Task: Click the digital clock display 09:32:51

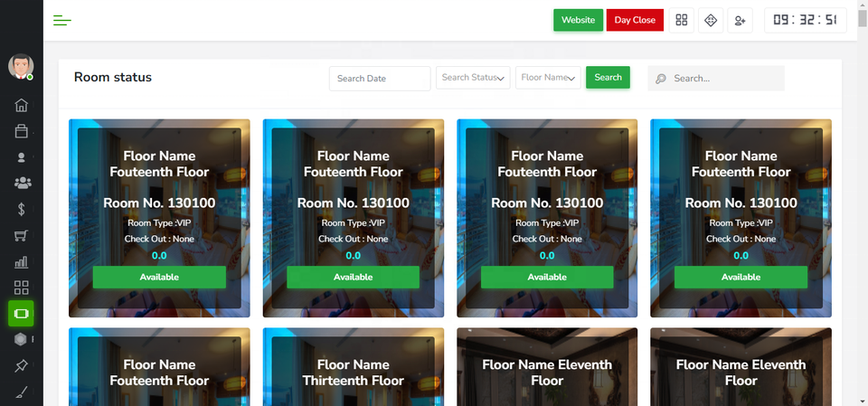Action: tap(806, 21)
